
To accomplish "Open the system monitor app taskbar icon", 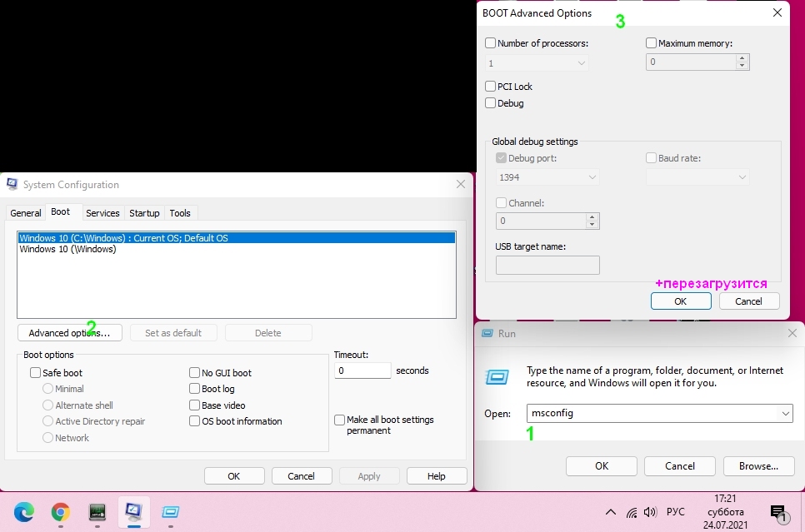I will coord(97,512).
